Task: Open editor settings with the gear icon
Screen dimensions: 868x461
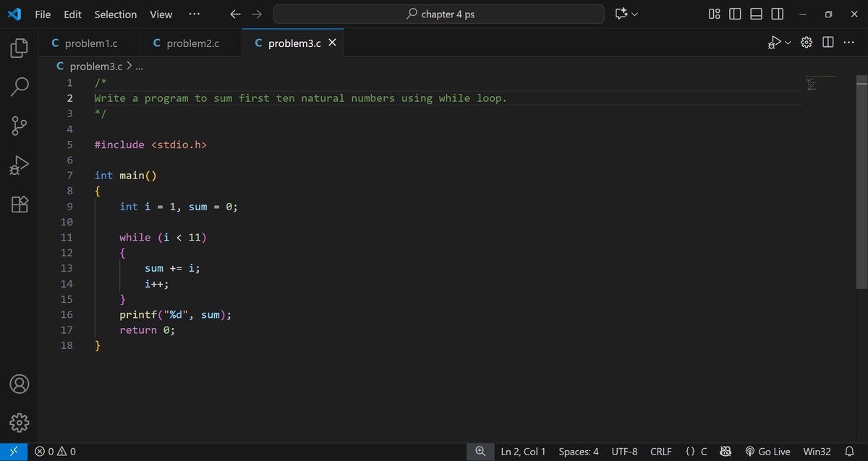Action: tap(807, 42)
